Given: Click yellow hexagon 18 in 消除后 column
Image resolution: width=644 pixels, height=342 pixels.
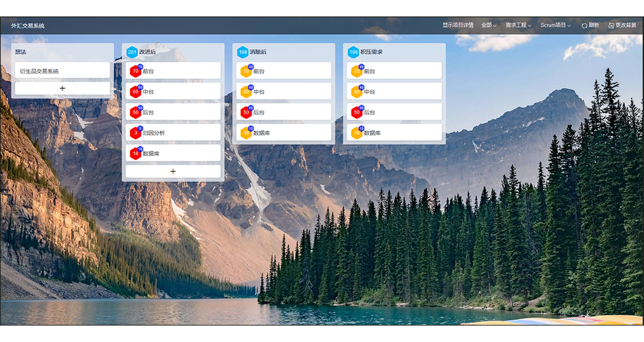Looking at the screenshot, I should click(x=246, y=133).
